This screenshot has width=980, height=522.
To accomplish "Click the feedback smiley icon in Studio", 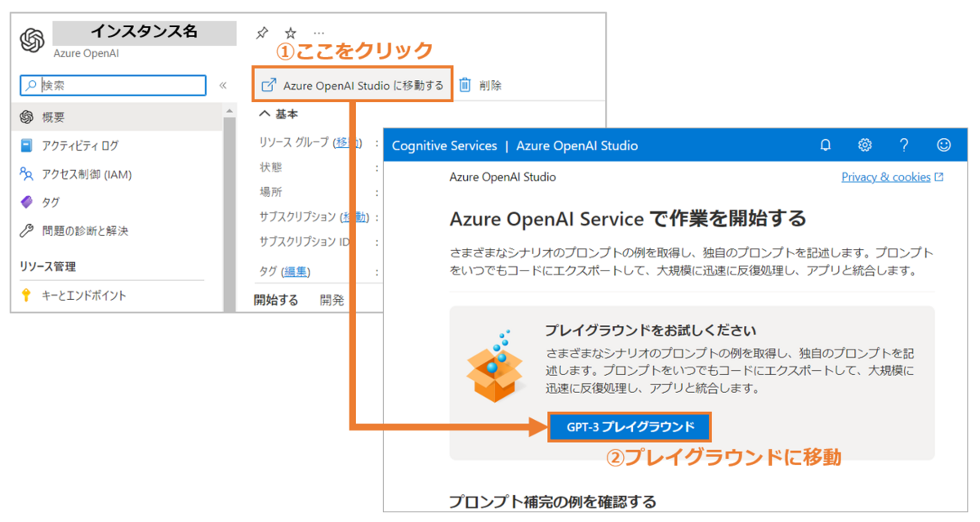I will tap(944, 145).
